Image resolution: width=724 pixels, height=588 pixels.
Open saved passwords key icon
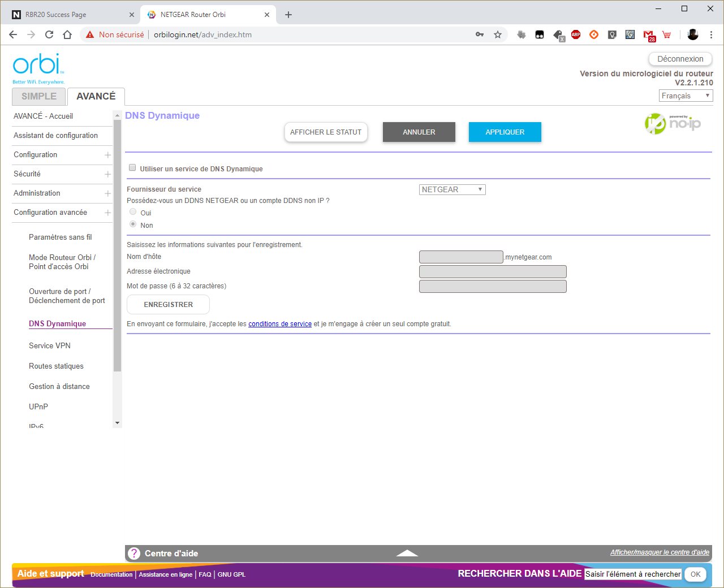tap(480, 34)
